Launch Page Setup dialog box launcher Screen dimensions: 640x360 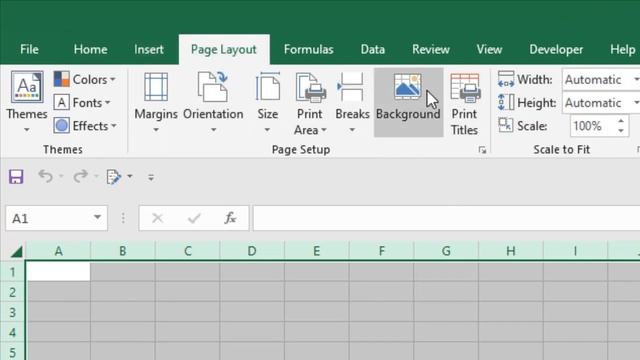(482, 150)
